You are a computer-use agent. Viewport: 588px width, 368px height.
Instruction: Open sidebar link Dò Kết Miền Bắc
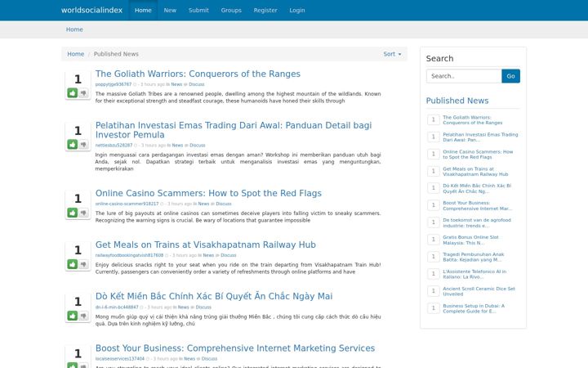(x=477, y=189)
